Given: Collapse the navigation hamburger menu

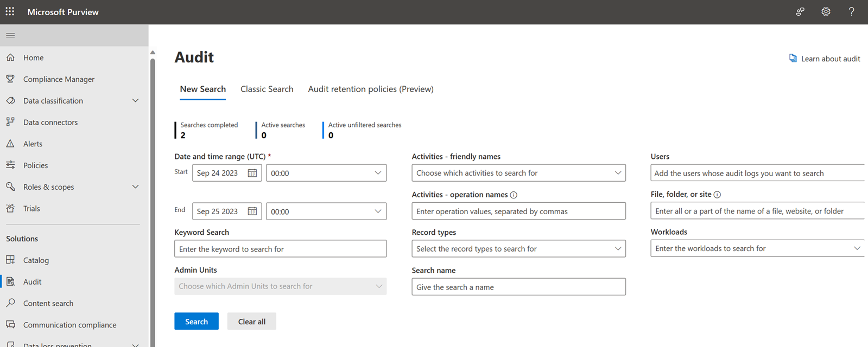Looking at the screenshot, I should pyautogui.click(x=10, y=35).
